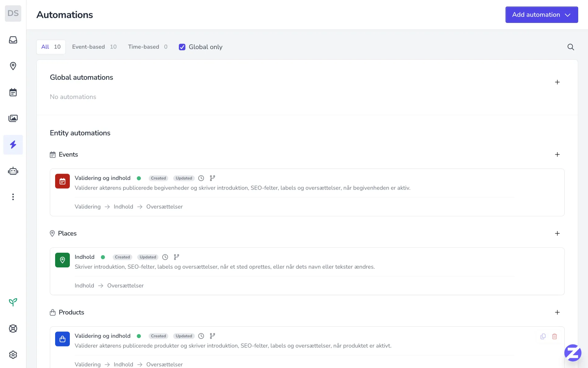Click the green Places automation thumbnail icon
Screen dimensions: 588x368
[x=62, y=260]
